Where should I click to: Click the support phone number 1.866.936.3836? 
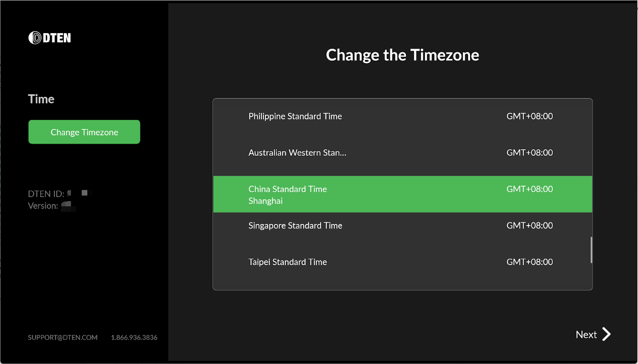[134, 337]
